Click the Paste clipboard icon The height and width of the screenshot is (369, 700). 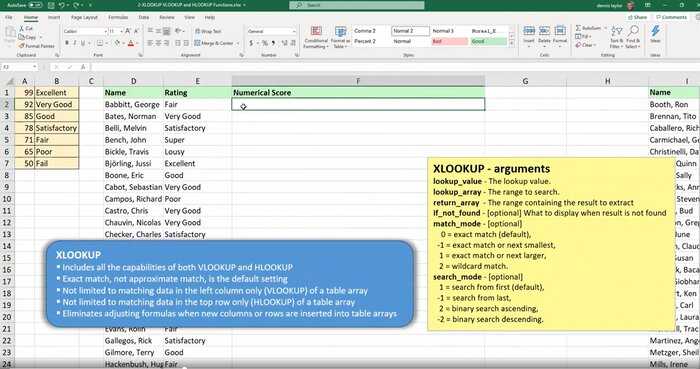pyautogui.click(x=10, y=34)
